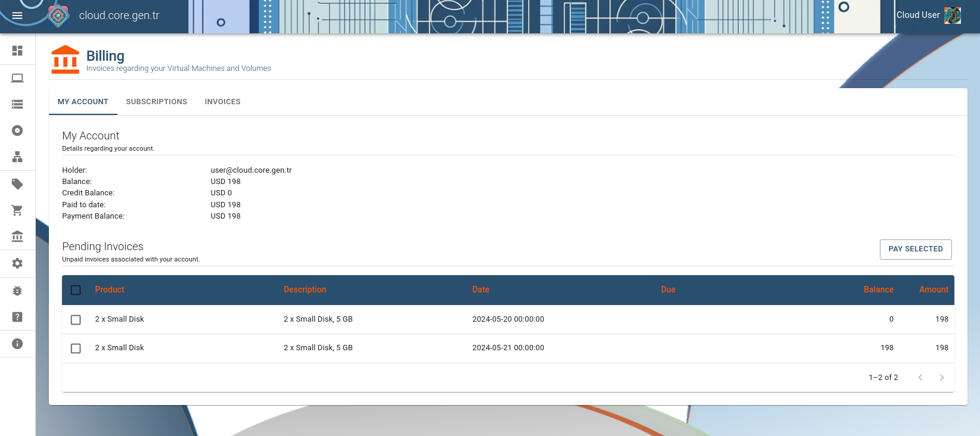Open the tags sidebar icon
This screenshot has width=980, height=436.
coord(17,184)
